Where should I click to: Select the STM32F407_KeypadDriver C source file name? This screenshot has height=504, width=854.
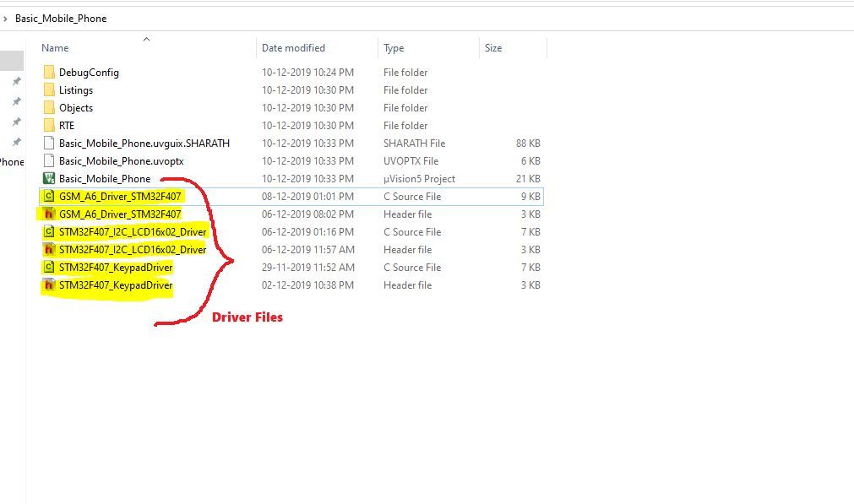(116, 268)
